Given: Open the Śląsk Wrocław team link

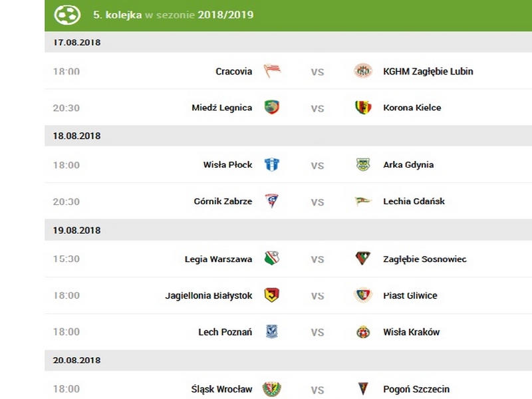Looking at the screenshot, I should point(221,389).
